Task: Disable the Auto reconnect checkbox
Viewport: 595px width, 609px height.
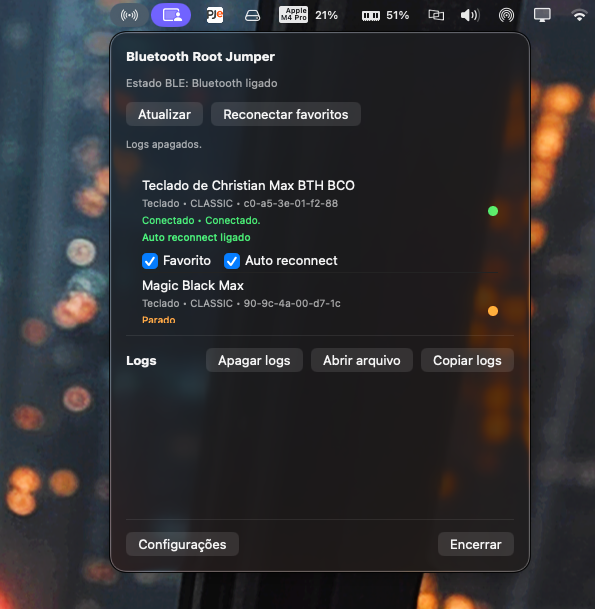Action: pyautogui.click(x=232, y=261)
